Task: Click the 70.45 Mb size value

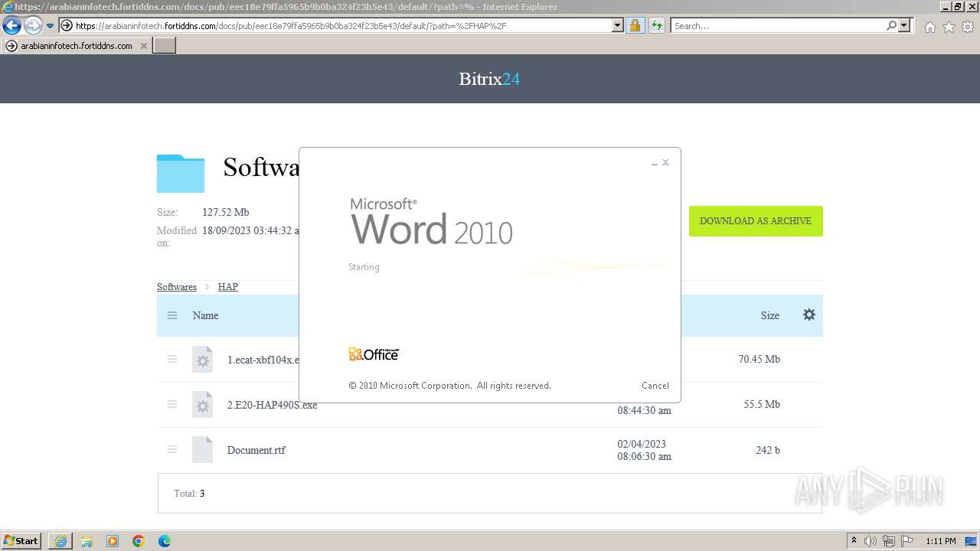Action: pos(759,359)
